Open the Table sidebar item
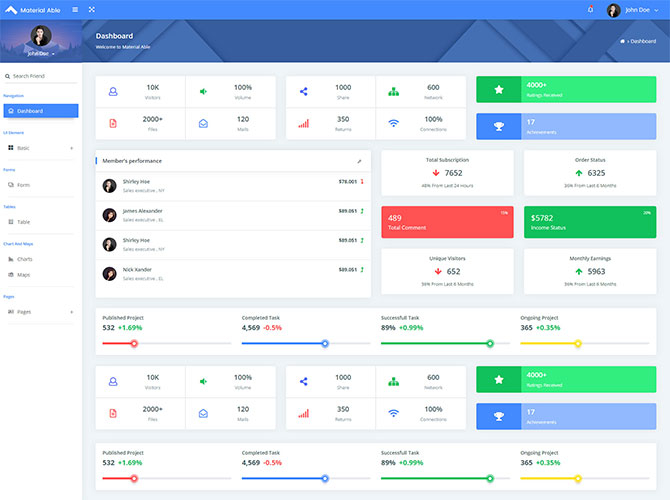This screenshot has width=670, height=500. tap(41, 222)
